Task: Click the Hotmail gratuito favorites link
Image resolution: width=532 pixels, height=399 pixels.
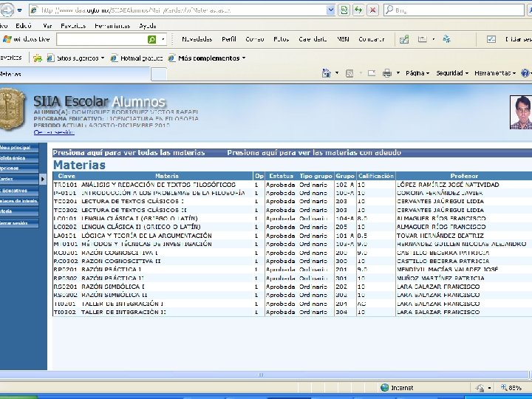Action: coord(137,58)
